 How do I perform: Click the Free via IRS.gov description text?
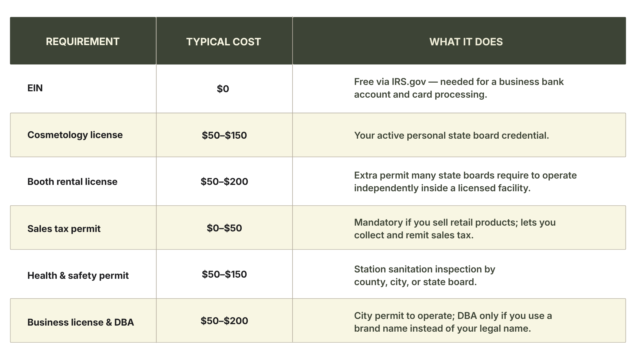click(459, 88)
